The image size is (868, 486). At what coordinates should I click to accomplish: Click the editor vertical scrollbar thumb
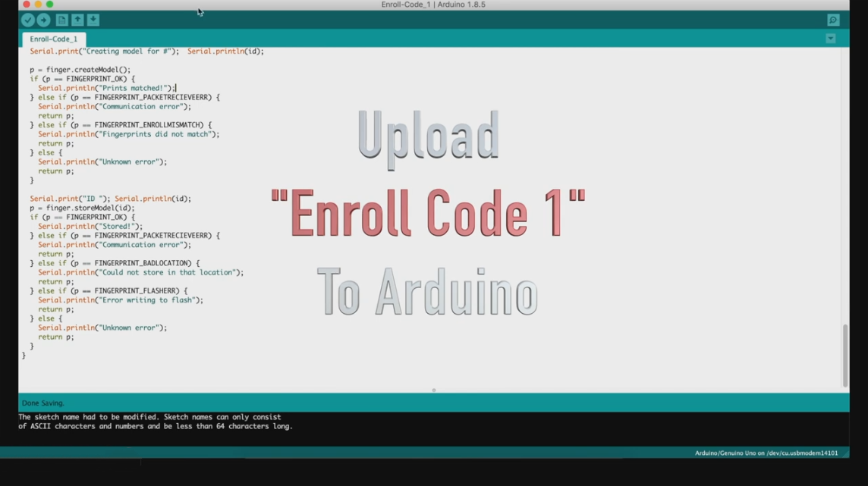[x=844, y=356]
